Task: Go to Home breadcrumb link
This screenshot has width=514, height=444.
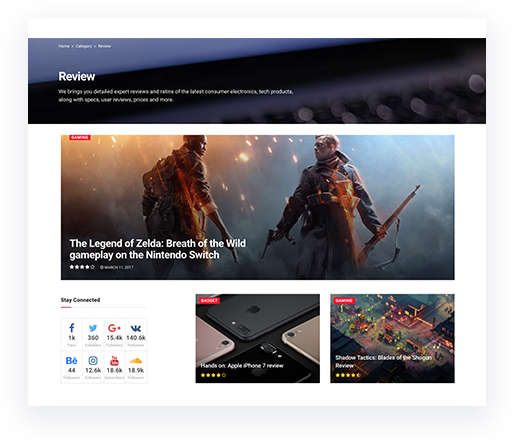Action: (x=64, y=46)
